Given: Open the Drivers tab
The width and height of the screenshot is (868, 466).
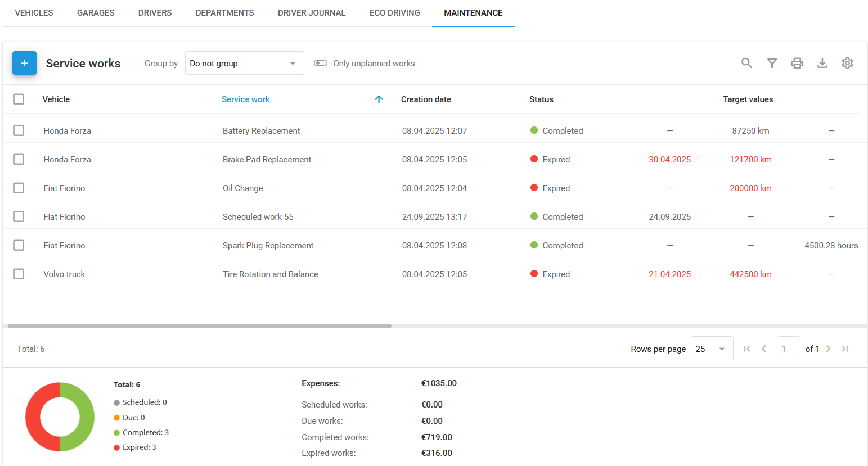Looking at the screenshot, I should [x=155, y=13].
